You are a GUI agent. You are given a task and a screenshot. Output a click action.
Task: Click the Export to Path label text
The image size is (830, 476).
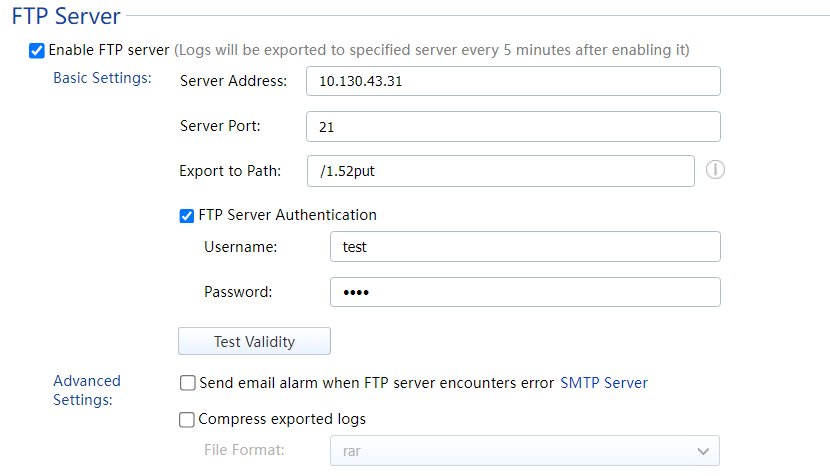[x=230, y=171]
